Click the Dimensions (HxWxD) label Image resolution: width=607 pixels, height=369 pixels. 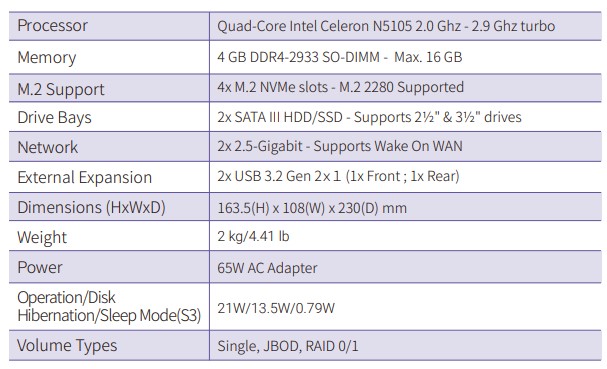coord(91,208)
